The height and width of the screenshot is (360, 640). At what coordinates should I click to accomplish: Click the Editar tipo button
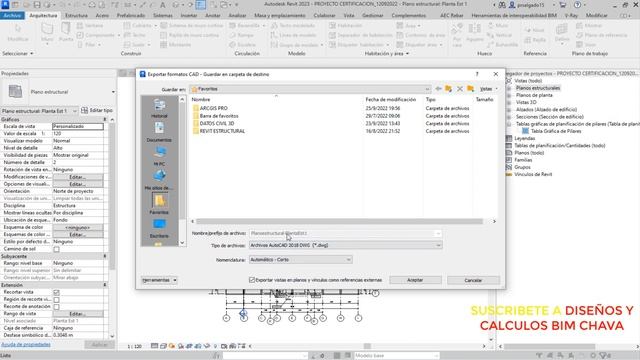pyautogui.click(x=97, y=110)
